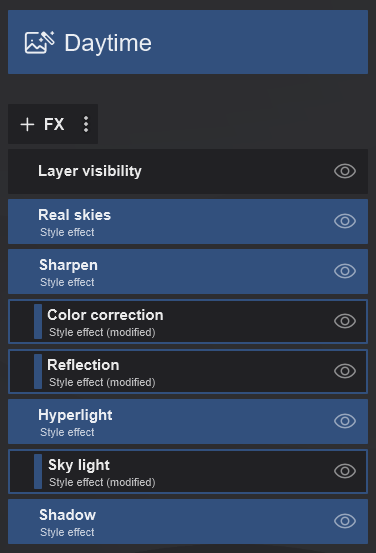Viewport: 376px width, 553px height.
Task: Select the Real skies effect entry
Action: tap(188, 221)
